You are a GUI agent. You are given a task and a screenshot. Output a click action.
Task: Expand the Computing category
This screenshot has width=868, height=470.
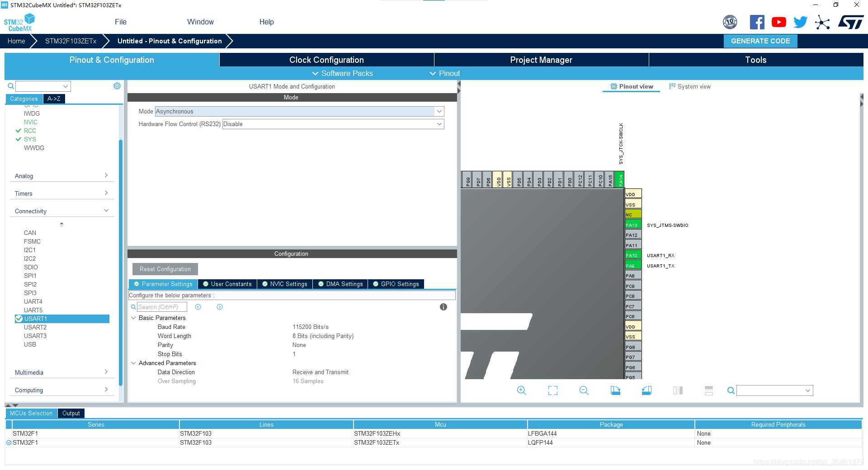point(62,390)
